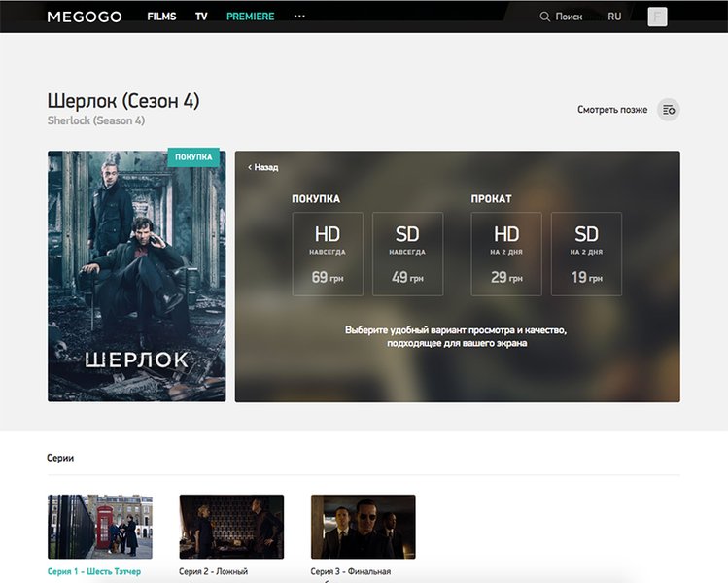Select HD rental for 29 грн
This screenshot has height=583, width=728.
[506, 254]
